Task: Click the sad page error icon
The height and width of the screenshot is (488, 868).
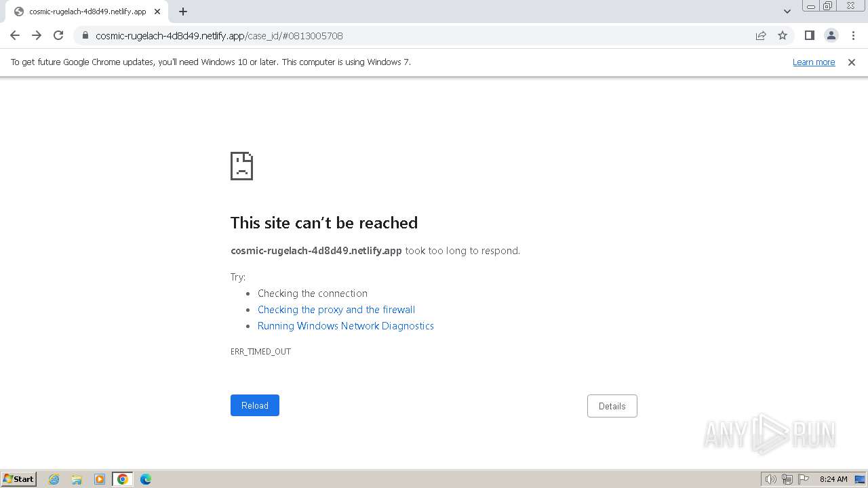Action: (x=242, y=166)
